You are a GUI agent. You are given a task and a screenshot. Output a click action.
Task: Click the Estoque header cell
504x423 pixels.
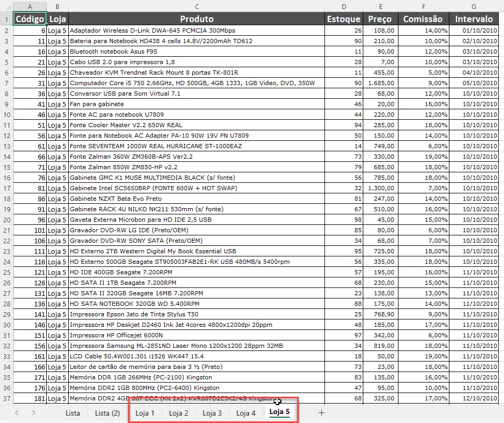[344, 19]
